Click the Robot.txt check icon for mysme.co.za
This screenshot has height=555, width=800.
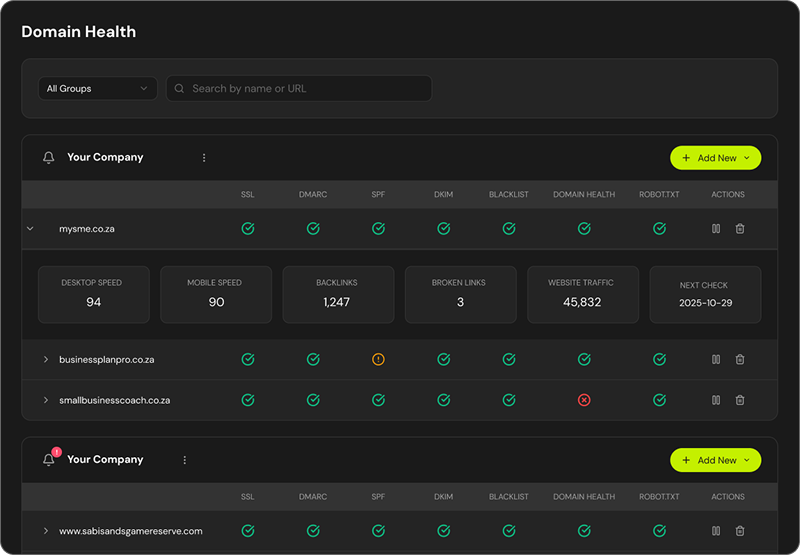[x=660, y=229]
